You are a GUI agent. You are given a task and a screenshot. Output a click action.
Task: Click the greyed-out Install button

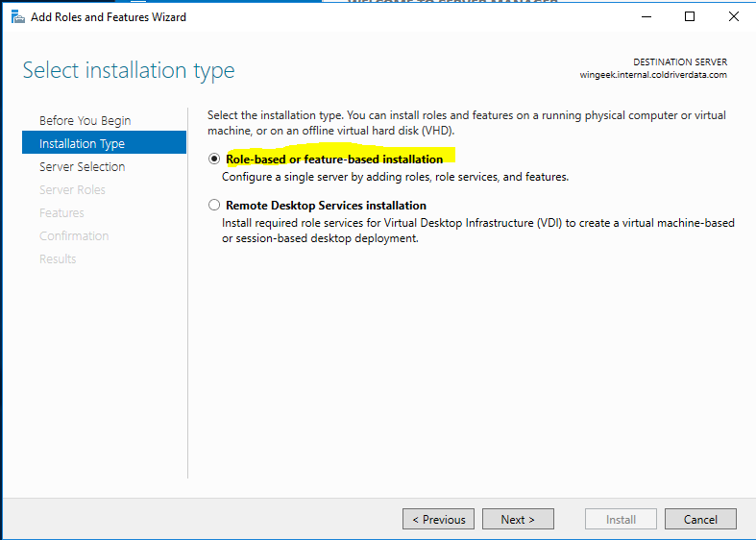621,519
